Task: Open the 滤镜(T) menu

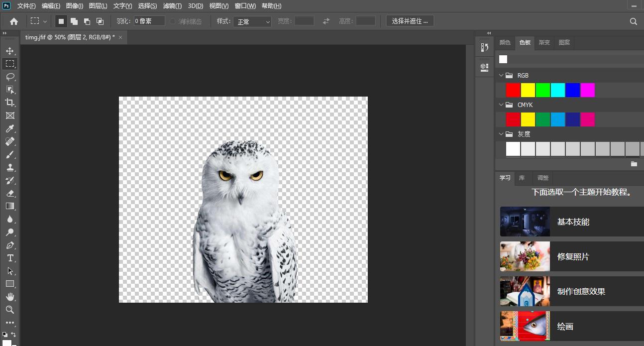Action: click(172, 6)
